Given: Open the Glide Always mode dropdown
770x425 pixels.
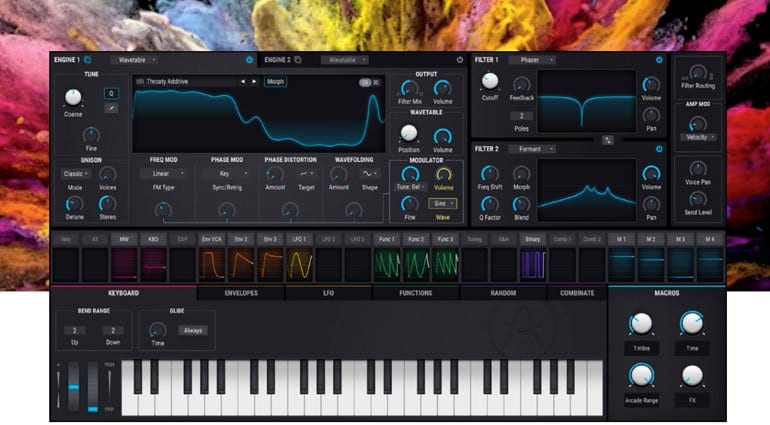Looking at the screenshot, I should click(193, 331).
